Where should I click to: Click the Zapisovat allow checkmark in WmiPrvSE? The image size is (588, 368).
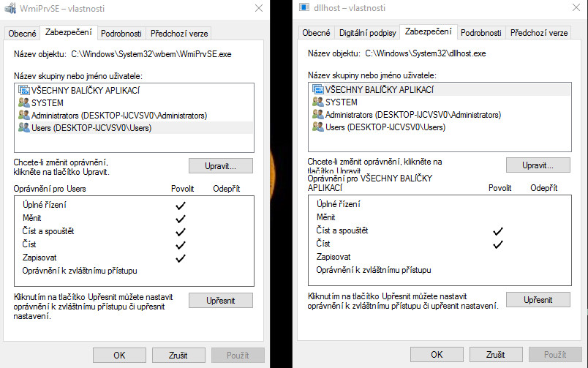[x=181, y=258]
